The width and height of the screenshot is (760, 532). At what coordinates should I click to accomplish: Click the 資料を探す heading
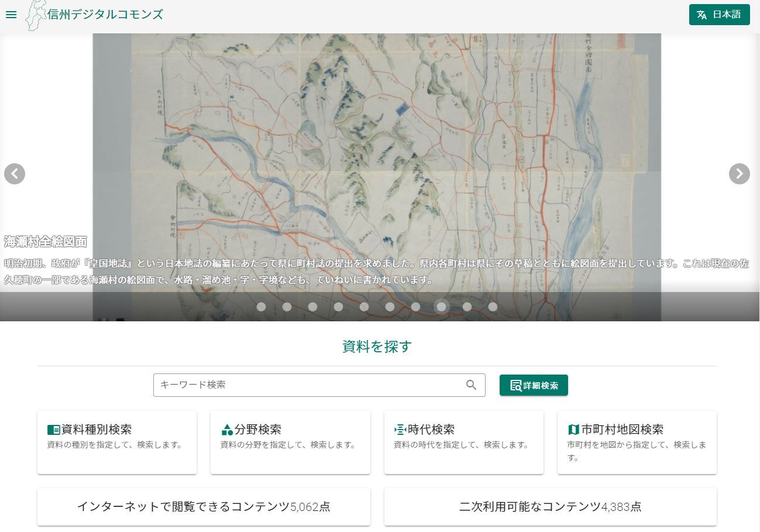point(377,346)
